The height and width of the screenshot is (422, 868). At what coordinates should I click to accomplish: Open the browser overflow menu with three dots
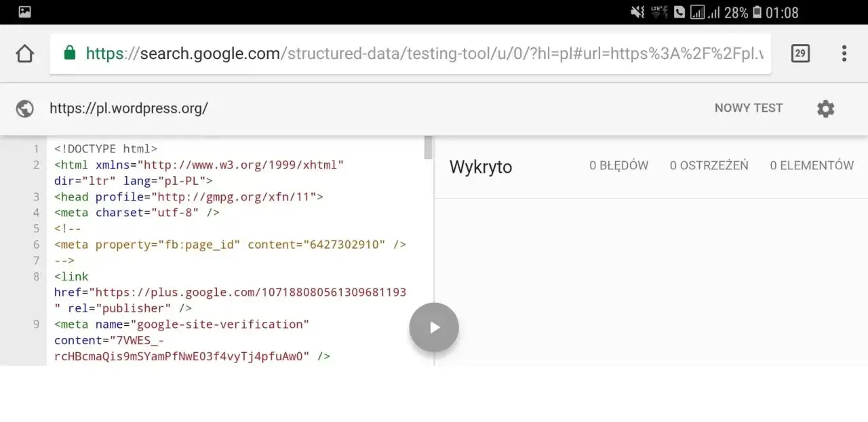click(844, 53)
